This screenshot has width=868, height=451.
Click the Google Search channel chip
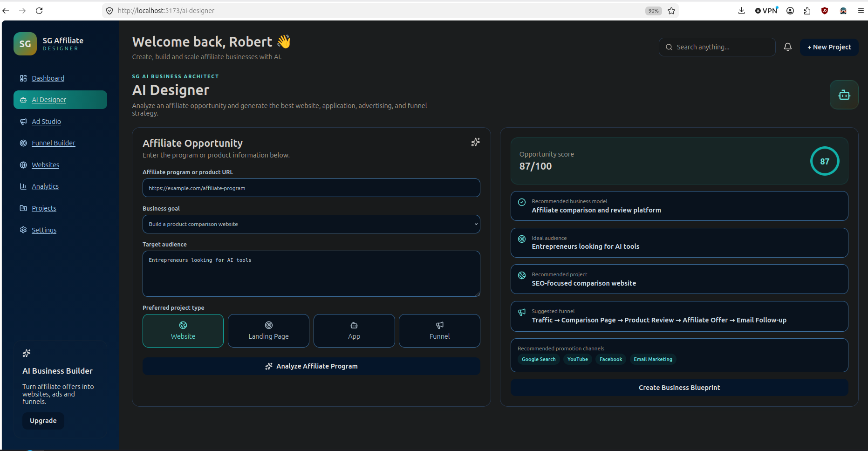(x=539, y=359)
